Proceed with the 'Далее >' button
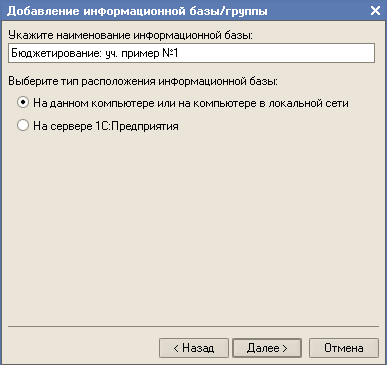Screen dimensions: 387x365 267,348
